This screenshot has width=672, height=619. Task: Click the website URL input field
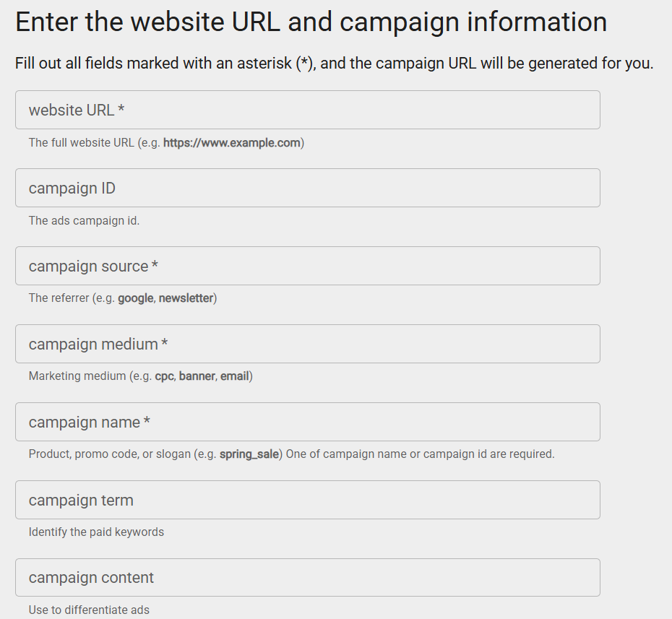307,110
